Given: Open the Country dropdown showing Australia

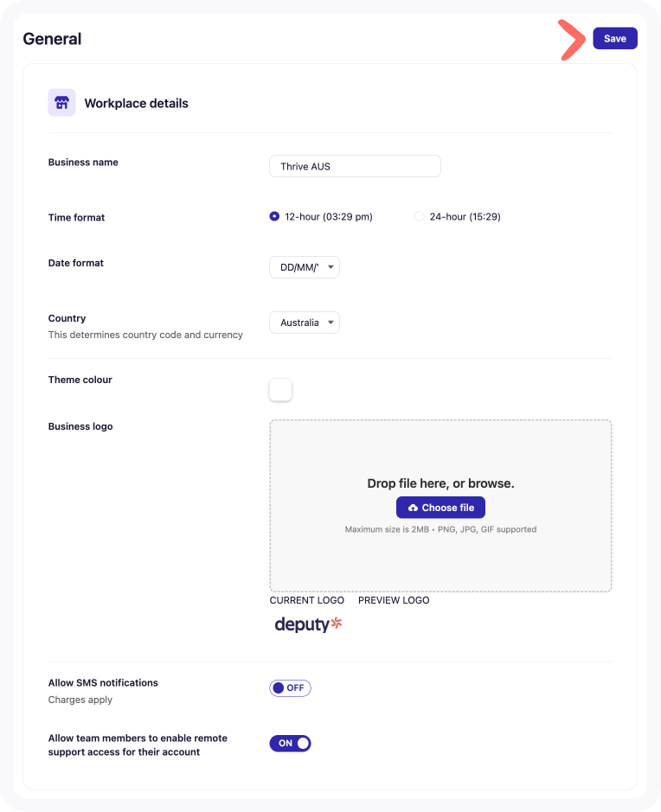Looking at the screenshot, I should [305, 322].
